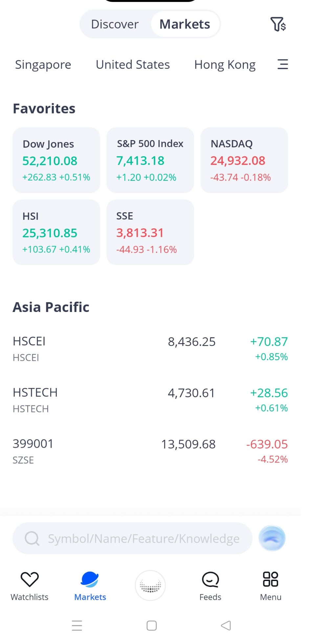The height and width of the screenshot is (644, 317).
Task: Focus the Symbol/Name search field
Action: pyautogui.click(x=132, y=538)
